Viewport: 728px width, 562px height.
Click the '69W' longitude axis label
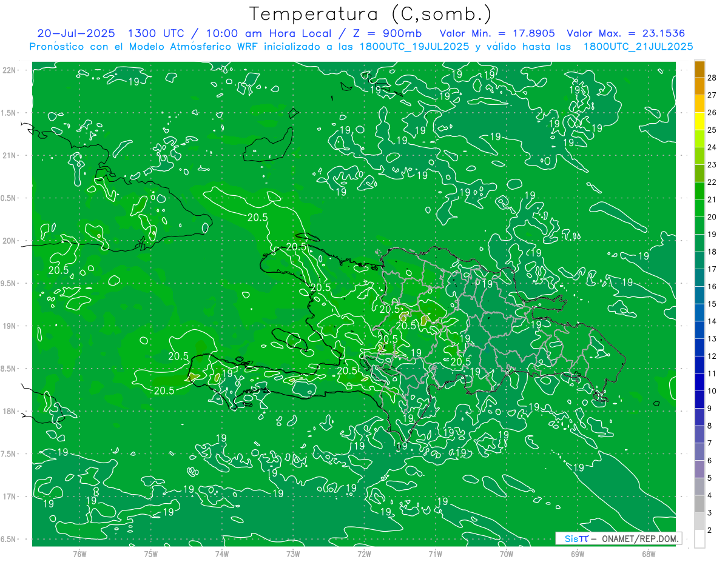click(x=578, y=554)
